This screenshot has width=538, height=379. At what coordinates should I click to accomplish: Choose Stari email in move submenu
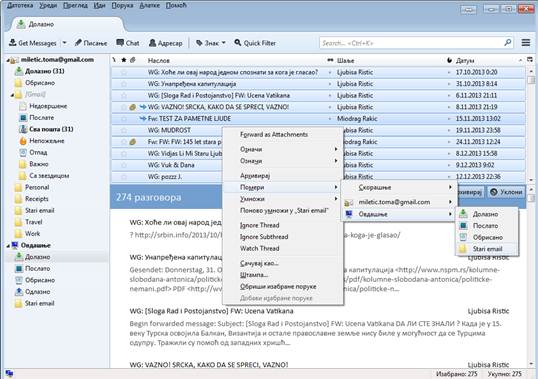point(487,249)
